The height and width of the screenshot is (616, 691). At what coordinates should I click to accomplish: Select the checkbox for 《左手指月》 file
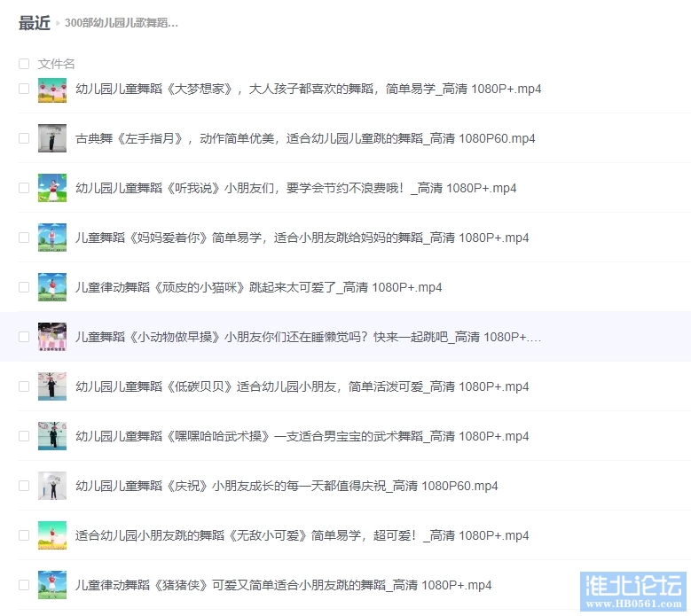point(24,138)
